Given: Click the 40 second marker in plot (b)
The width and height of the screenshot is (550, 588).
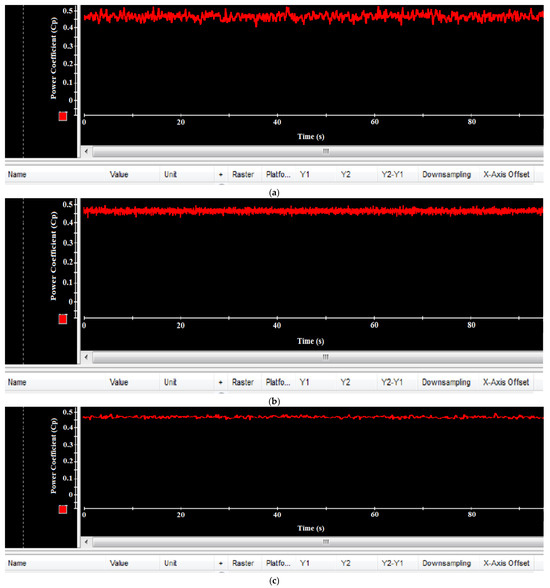Looking at the screenshot, I should [277, 325].
